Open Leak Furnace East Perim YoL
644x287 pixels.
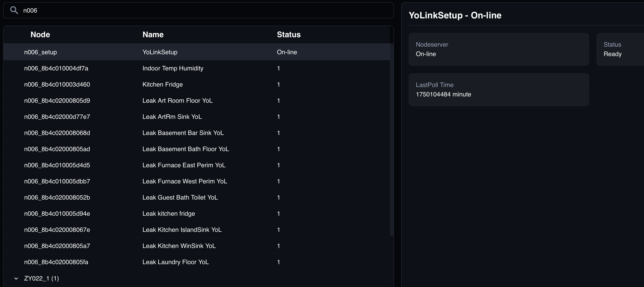click(184, 165)
